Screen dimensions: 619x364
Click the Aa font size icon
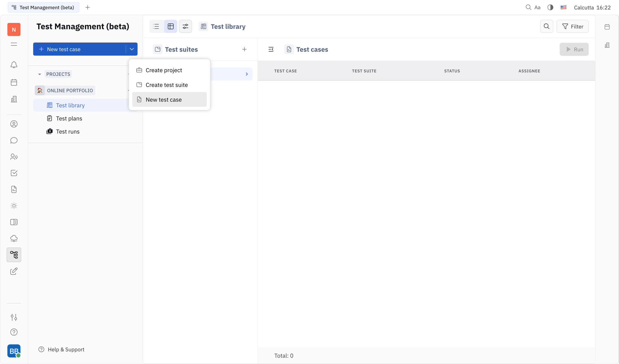pos(537,7)
